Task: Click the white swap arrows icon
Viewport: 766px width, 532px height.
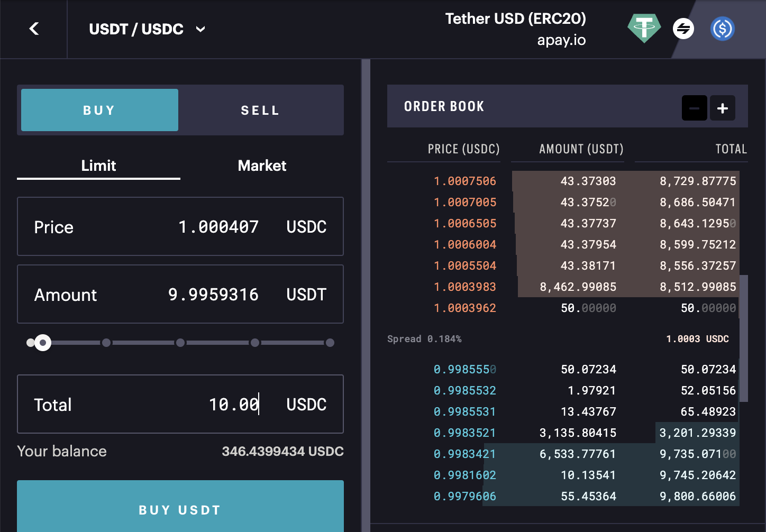Action: point(683,29)
